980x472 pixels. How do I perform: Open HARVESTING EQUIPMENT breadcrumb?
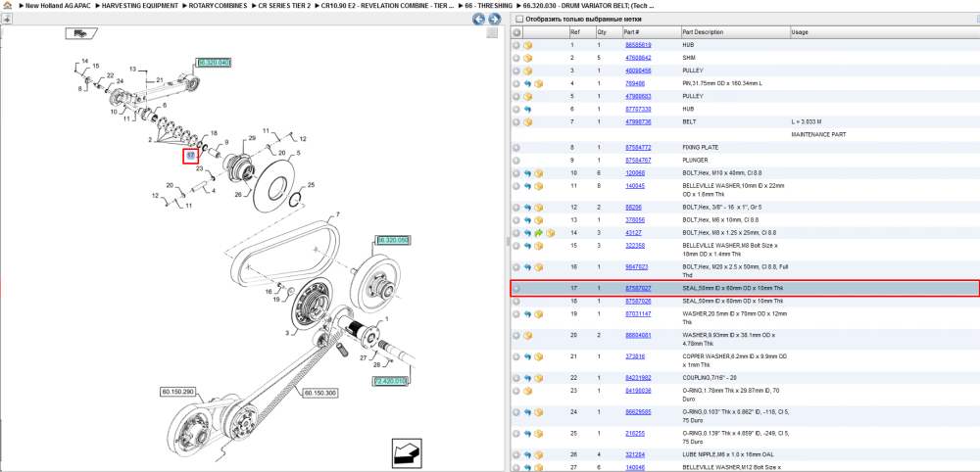point(140,5)
